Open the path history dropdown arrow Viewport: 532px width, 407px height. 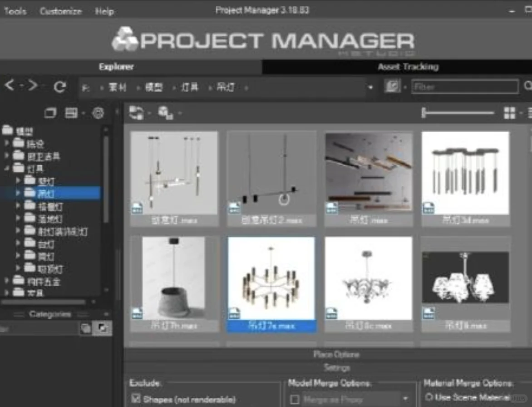click(x=370, y=87)
